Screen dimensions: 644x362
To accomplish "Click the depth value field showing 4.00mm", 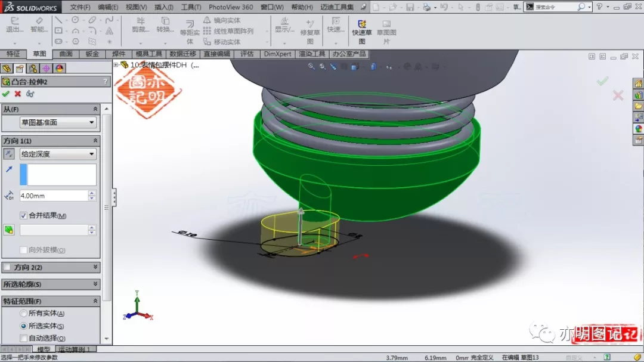I will click(x=54, y=196).
